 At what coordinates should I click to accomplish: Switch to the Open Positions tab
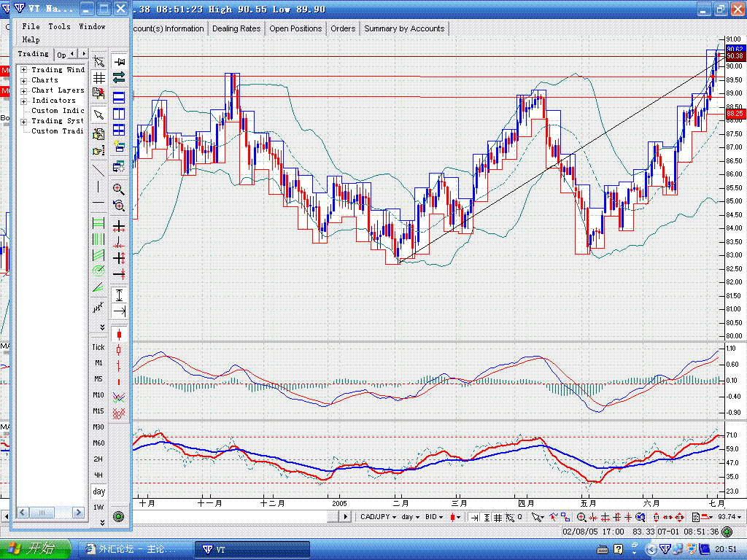(295, 28)
